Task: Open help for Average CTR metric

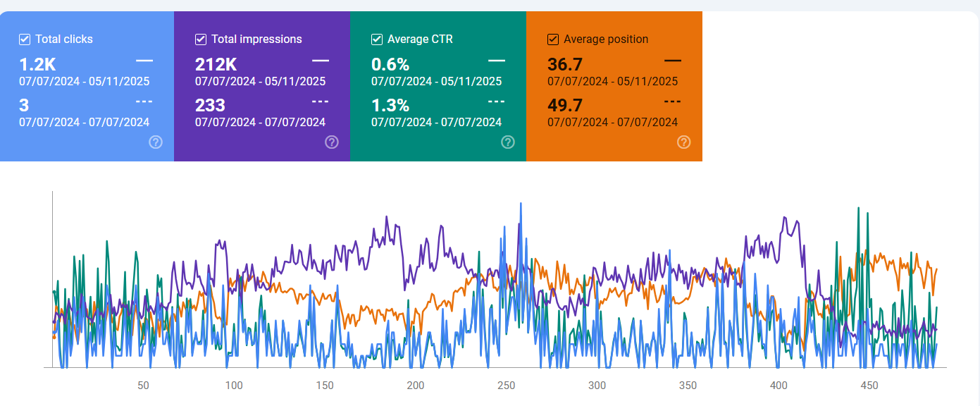Action: [508, 142]
